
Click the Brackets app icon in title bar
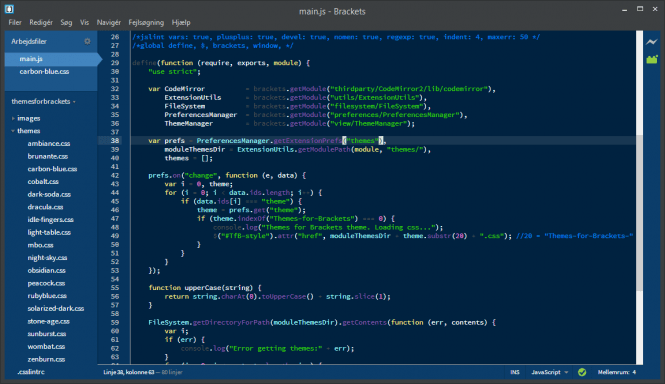[x=9, y=8]
